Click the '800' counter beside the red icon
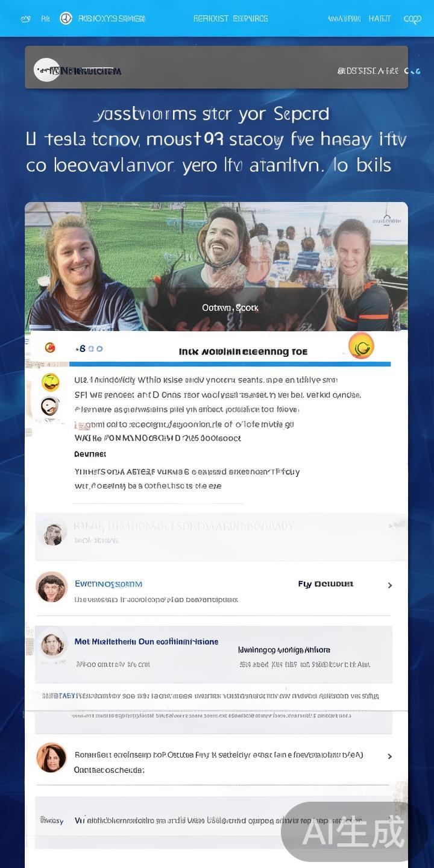The height and width of the screenshot is (868, 434). point(89,348)
